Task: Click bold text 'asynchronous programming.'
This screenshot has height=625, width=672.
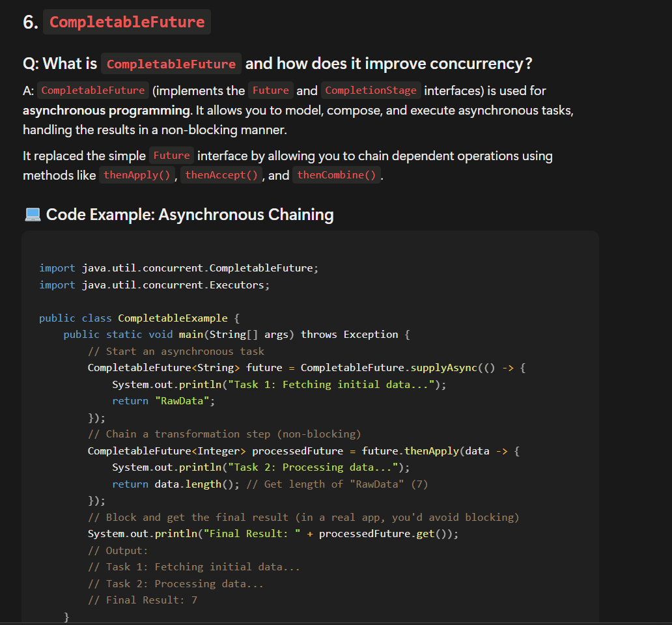Action: point(107,111)
